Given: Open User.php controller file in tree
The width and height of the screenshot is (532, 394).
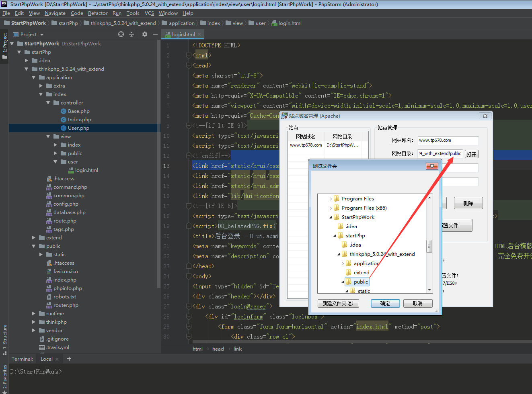Looking at the screenshot, I should pos(78,128).
